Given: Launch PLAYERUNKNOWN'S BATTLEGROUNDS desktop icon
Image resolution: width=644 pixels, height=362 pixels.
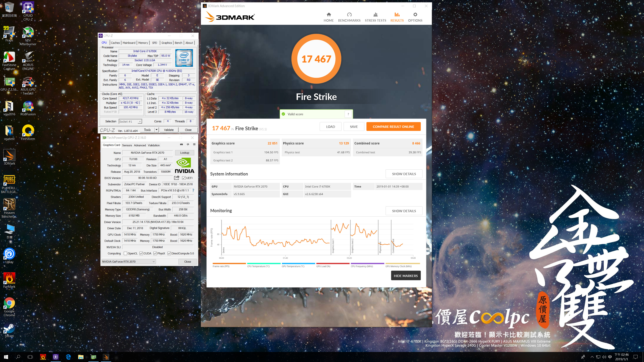Looking at the screenshot, I should pyautogui.click(x=9, y=184).
